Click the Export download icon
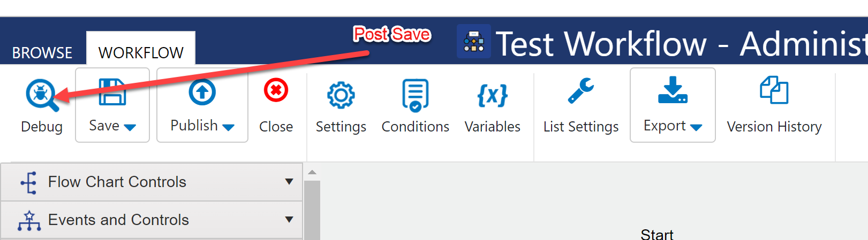Viewport: 868px width, 240px height. pyautogui.click(x=673, y=90)
